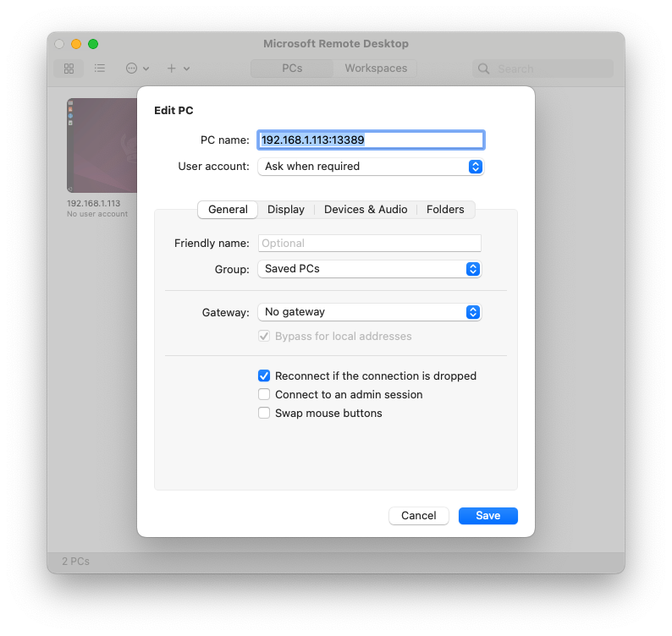Click the Friendly name field

tap(369, 244)
